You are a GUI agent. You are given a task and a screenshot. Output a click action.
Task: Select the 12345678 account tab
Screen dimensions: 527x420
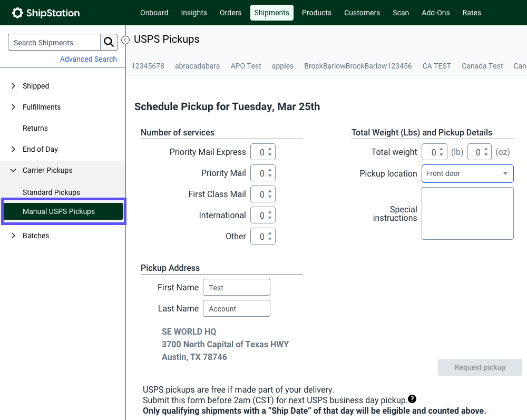pyautogui.click(x=148, y=66)
